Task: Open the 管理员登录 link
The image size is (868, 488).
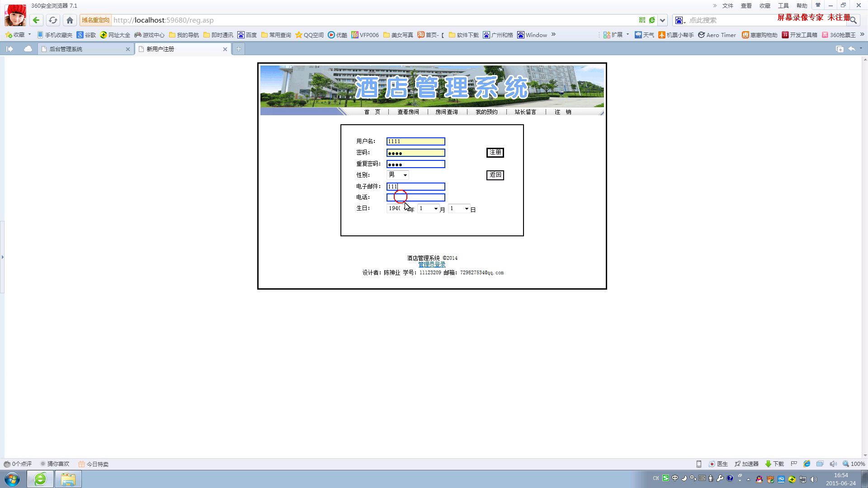Action: 432,265
